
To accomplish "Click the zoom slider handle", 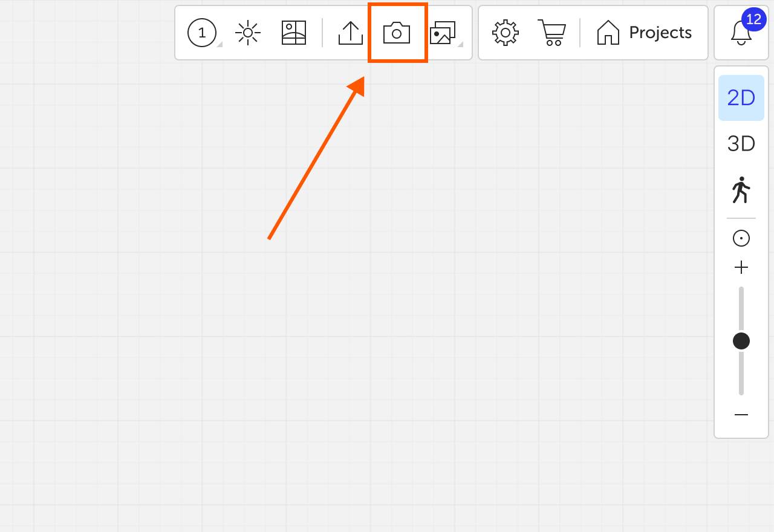I will point(741,341).
